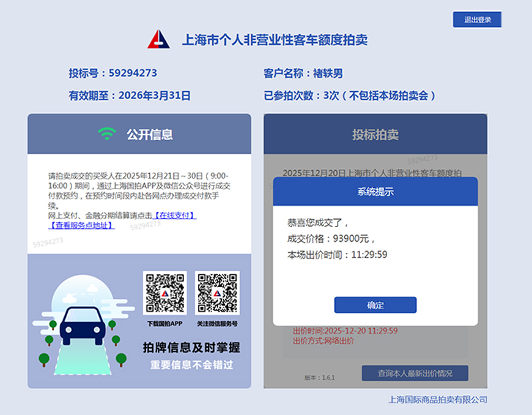Click the blue car illustration
The width and height of the screenshot is (532, 415).
[82, 324]
